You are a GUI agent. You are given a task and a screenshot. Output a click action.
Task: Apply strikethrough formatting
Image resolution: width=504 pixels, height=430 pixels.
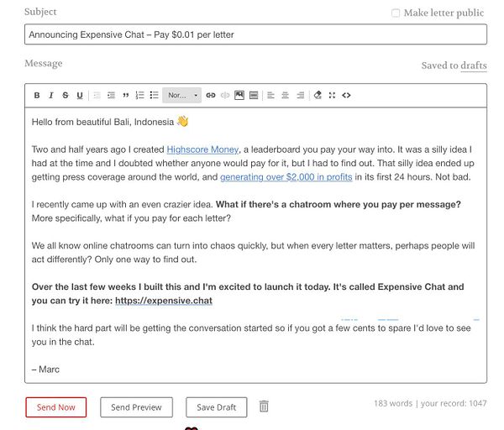coord(66,95)
